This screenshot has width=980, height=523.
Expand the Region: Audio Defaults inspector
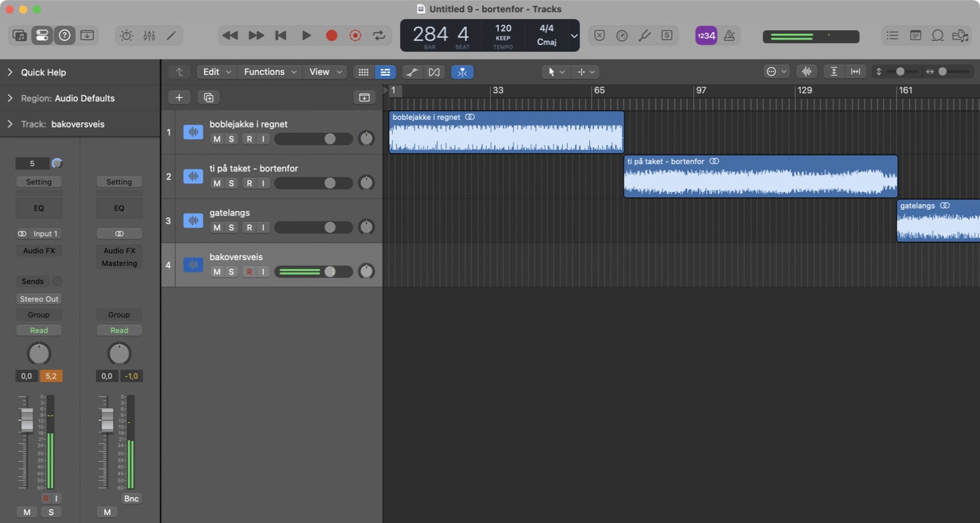point(10,98)
